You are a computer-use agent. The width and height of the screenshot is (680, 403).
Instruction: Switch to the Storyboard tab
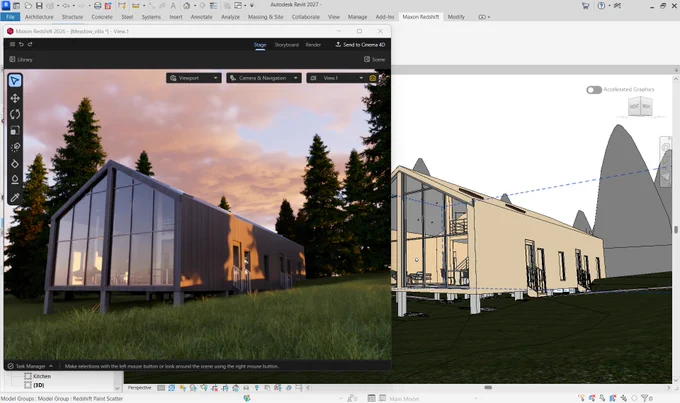tap(286, 45)
